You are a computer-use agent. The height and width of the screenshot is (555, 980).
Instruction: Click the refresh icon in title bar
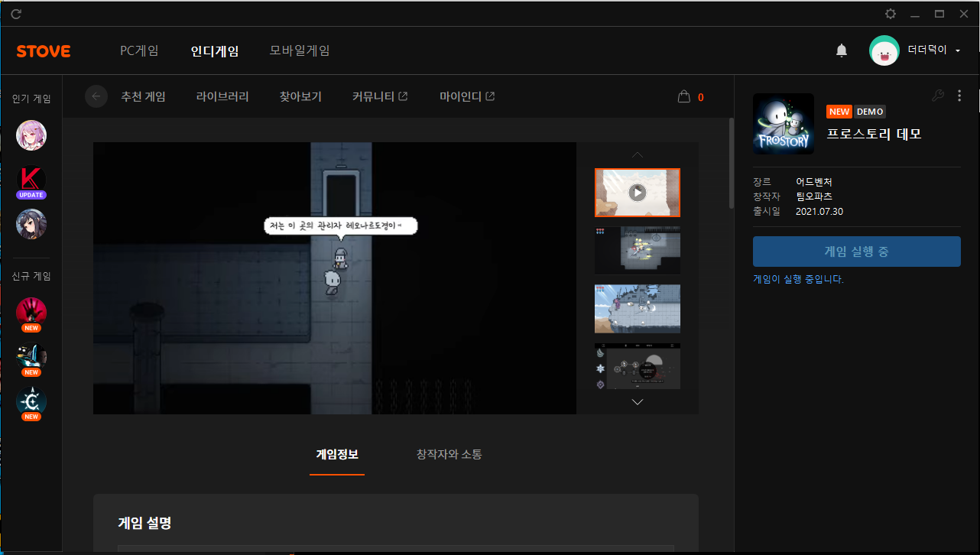tap(16, 14)
